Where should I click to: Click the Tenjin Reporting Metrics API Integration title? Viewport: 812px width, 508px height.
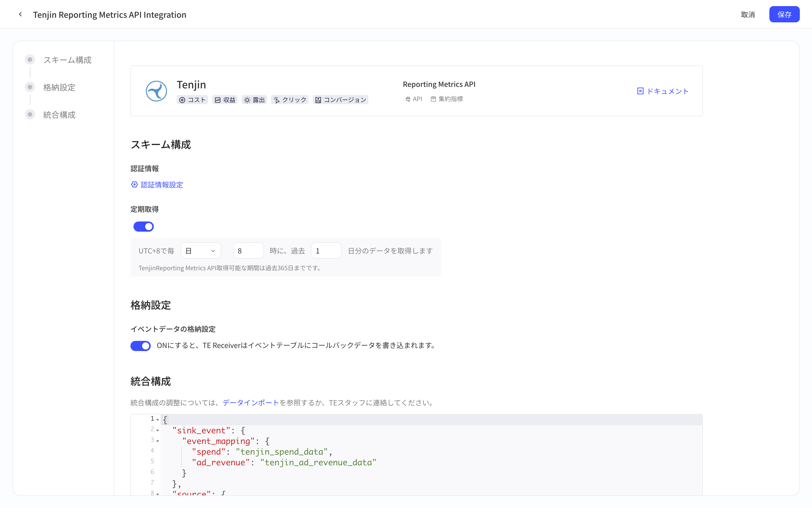pos(110,14)
